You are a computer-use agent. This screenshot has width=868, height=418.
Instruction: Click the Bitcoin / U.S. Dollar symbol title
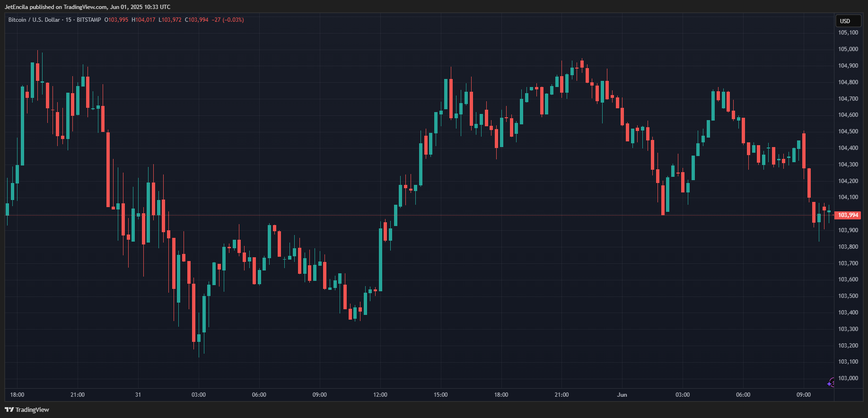[x=34, y=20]
